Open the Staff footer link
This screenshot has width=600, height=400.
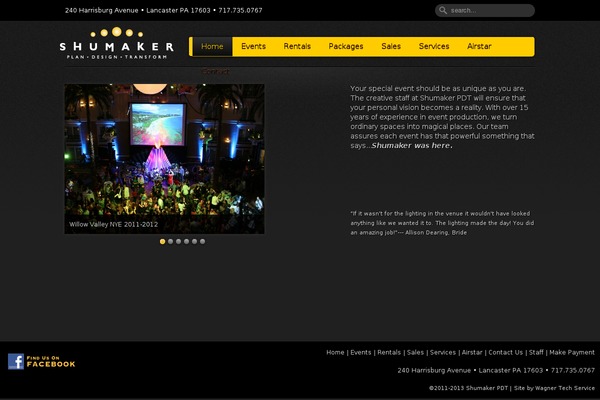click(x=536, y=353)
